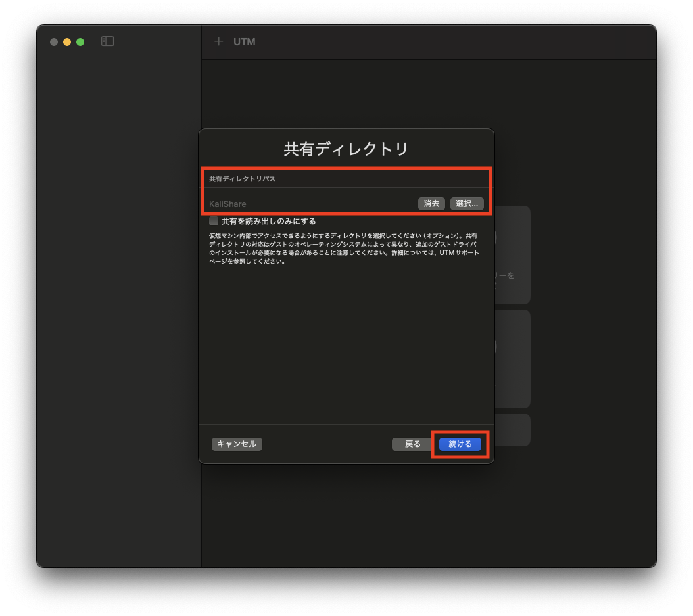Zoom the window with the green traffic light
Viewport: 693px width, 616px height.
click(80, 41)
